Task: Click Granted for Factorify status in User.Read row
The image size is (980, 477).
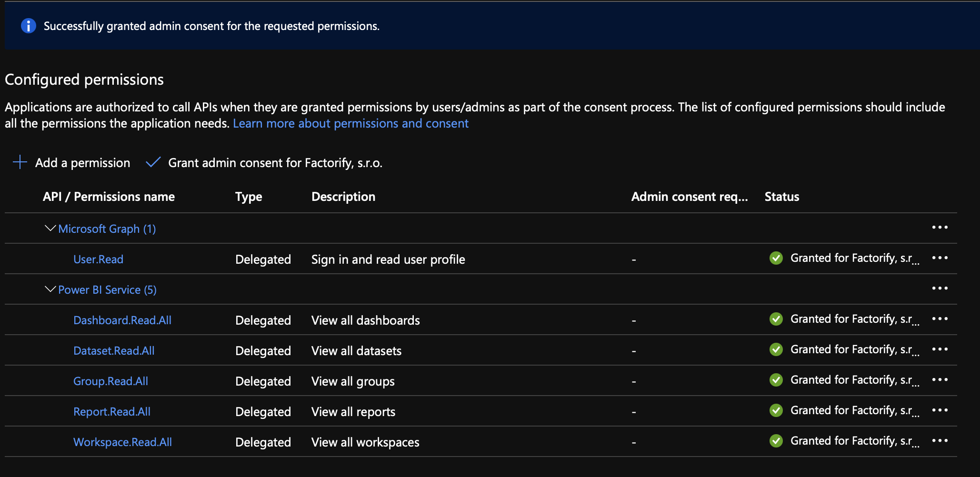Action: tap(855, 258)
